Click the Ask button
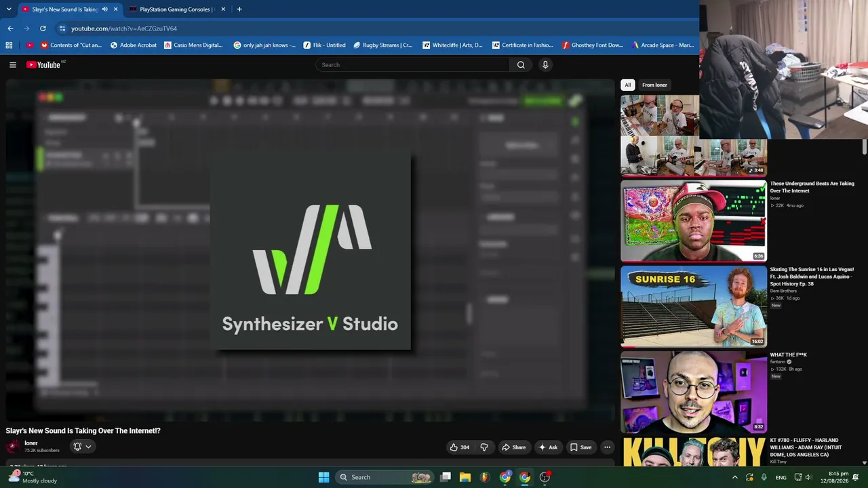 pos(548,447)
